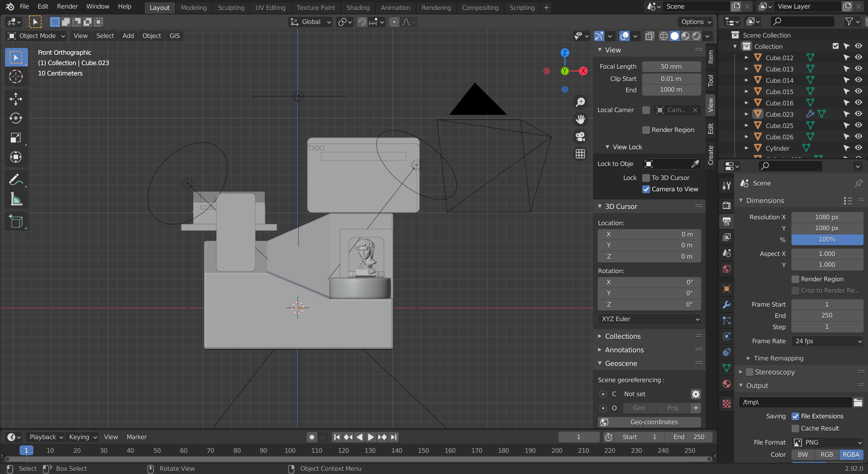Activate the 3D Cursor tool

tap(16, 77)
